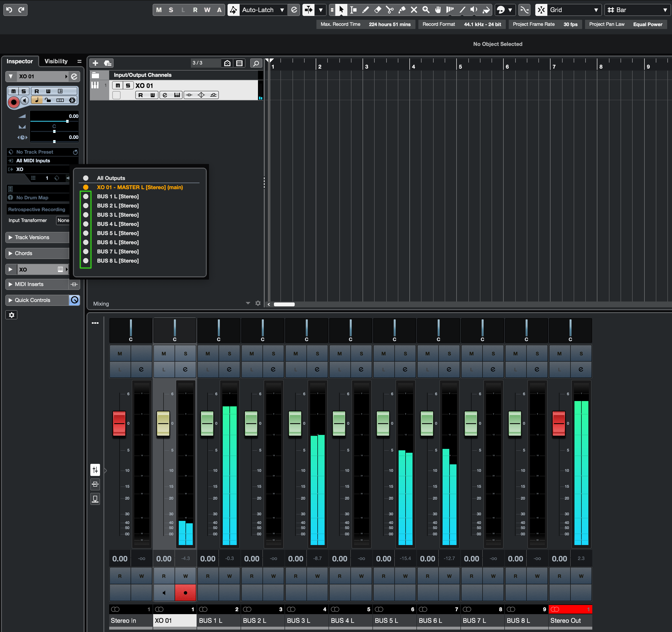
Task: Switch to the Visibility tab
Action: coord(56,61)
